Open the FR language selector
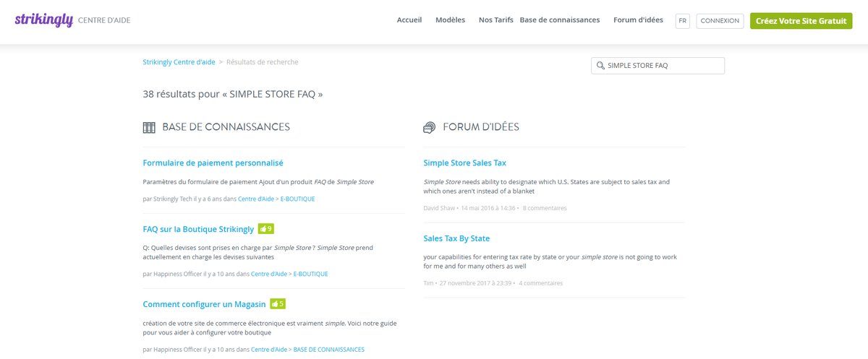 (683, 21)
